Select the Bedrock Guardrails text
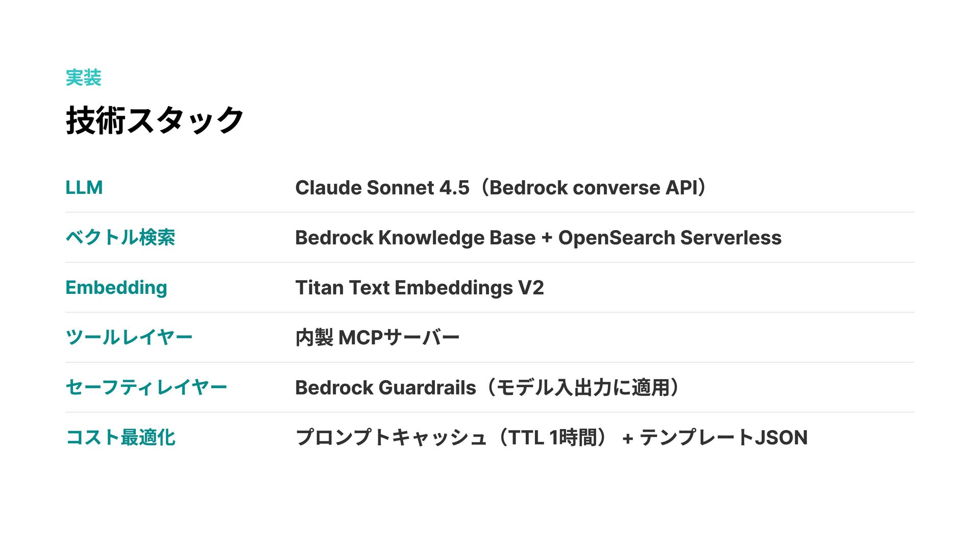The width and height of the screenshot is (980, 551). [x=386, y=388]
